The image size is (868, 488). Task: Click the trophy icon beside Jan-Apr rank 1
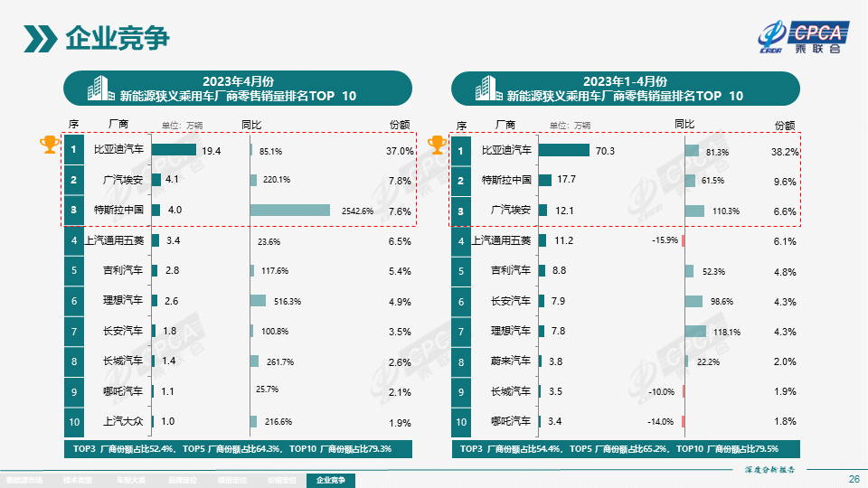[x=437, y=145]
